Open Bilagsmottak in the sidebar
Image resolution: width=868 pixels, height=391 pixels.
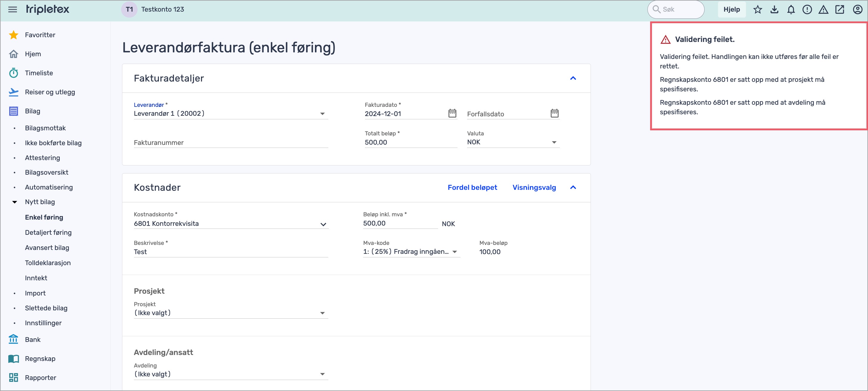point(45,128)
